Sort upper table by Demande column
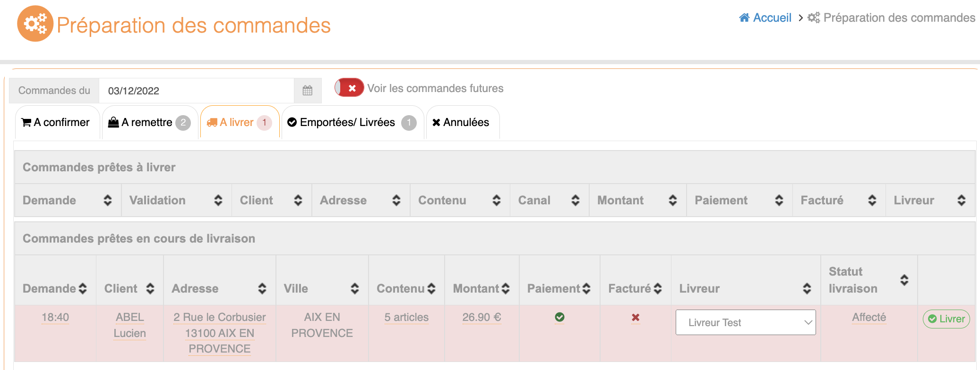This screenshot has width=980, height=370. (108, 200)
